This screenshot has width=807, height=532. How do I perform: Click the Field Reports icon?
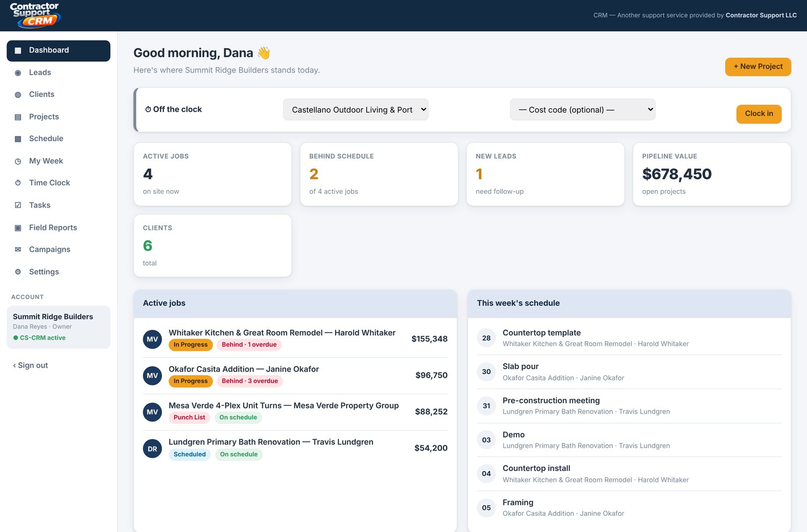coord(18,227)
